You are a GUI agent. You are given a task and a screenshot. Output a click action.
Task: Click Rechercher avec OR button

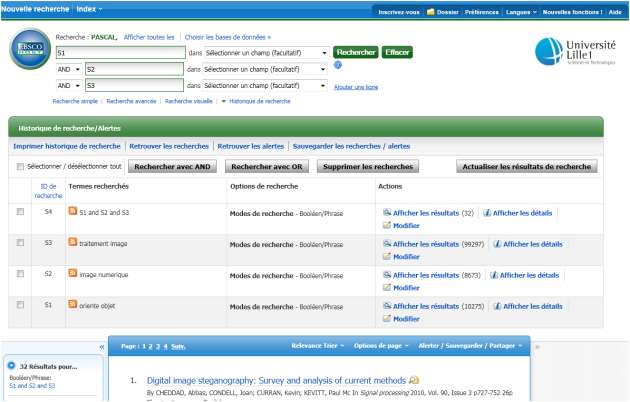pyautogui.click(x=267, y=166)
